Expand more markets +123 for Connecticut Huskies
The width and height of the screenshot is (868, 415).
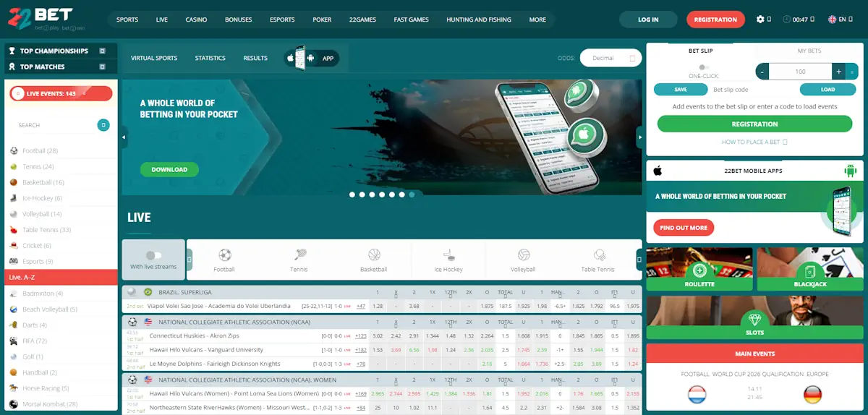coord(360,336)
